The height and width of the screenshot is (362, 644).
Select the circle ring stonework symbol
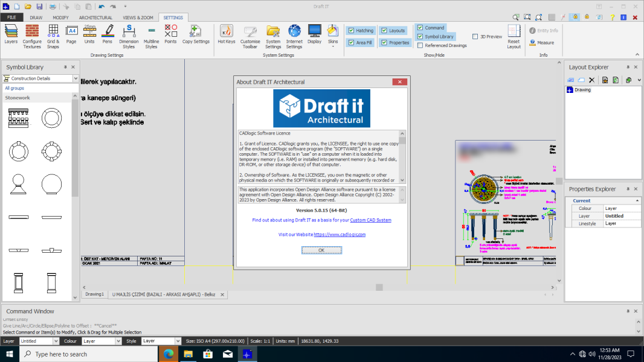(52, 118)
